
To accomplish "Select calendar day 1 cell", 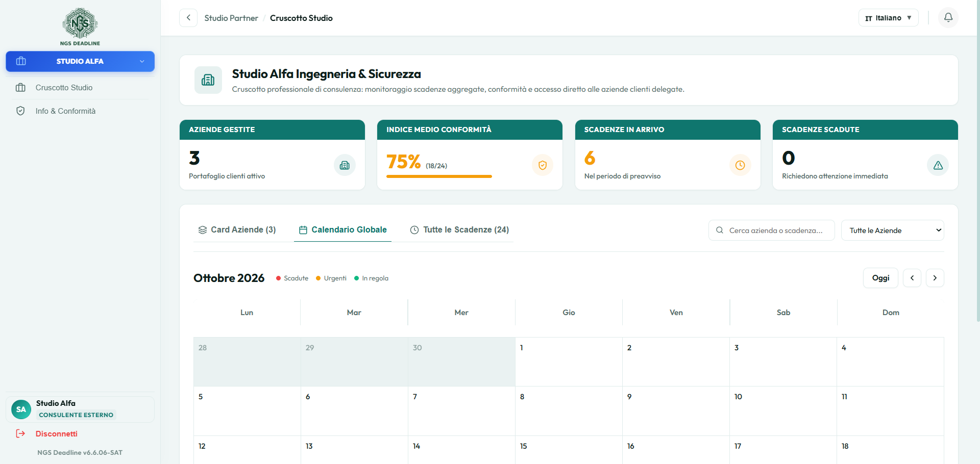I will (569, 362).
